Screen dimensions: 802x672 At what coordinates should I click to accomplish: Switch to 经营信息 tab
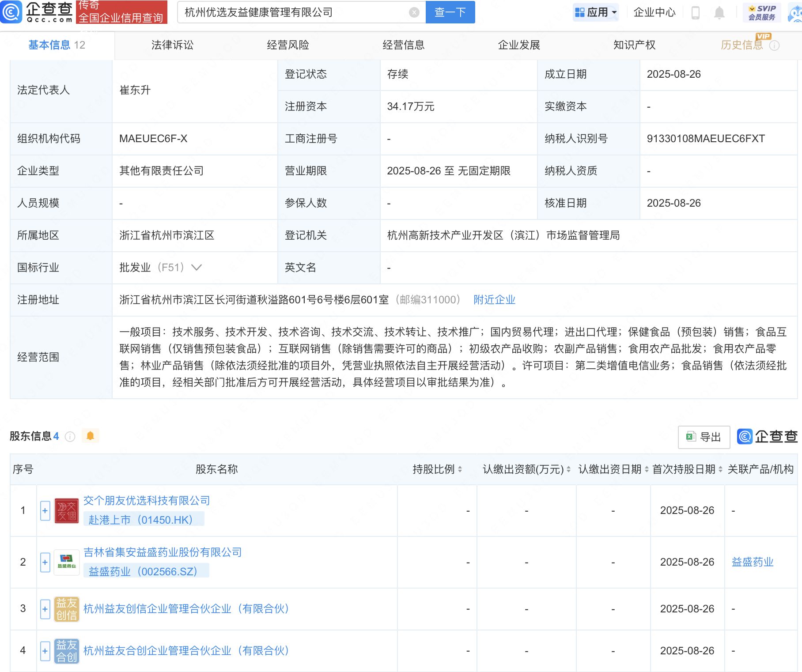pos(404,45)
